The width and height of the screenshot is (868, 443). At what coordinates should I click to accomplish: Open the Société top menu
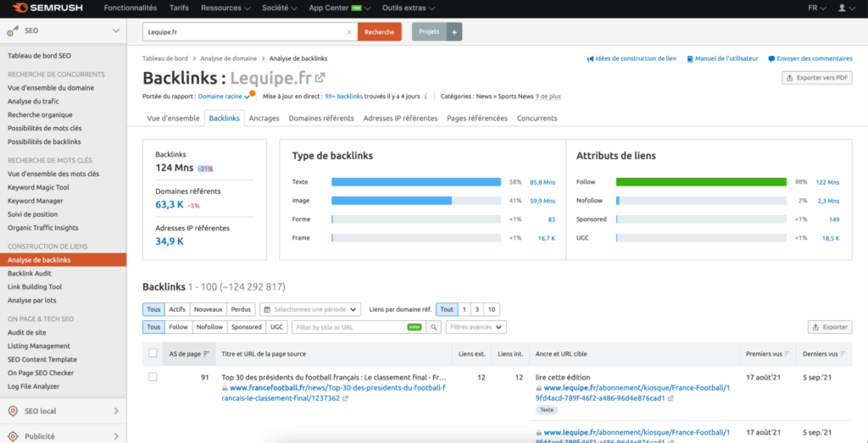[280, 8]
